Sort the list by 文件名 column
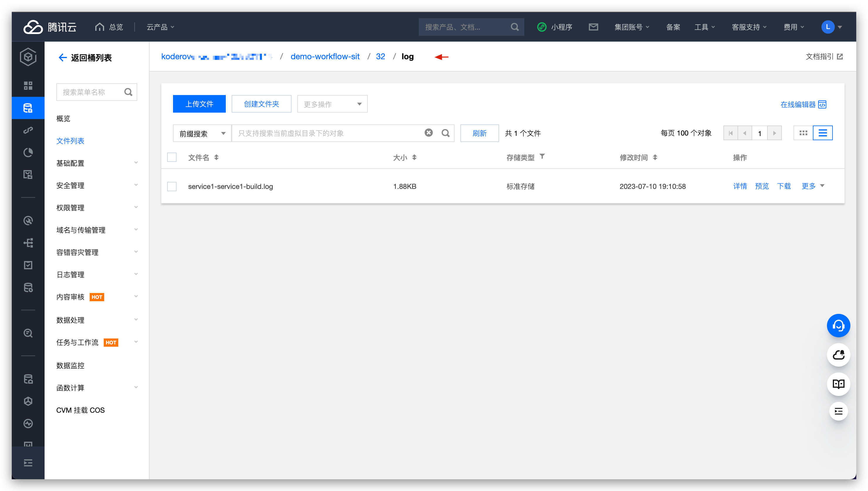Image resolution: width=868 pixels, height=491 pixels. coord(216,158)
